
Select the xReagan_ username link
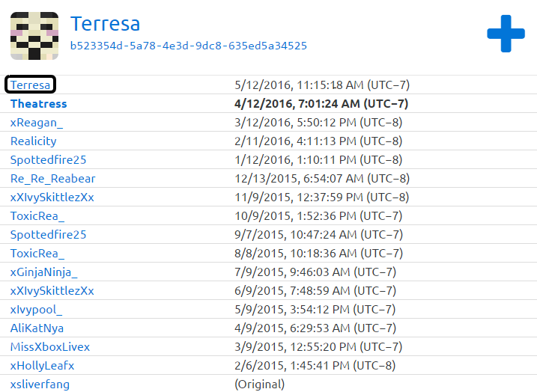tap(37, 123)
